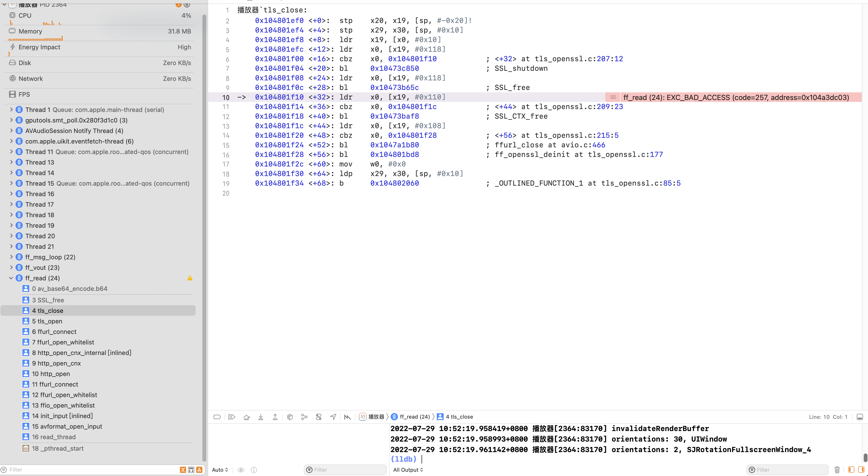The height and width of the screenshot is (476, 868).
Task: Toggle breakpoints activation icon
Action: pyautogui.click(x=217, y=417)
